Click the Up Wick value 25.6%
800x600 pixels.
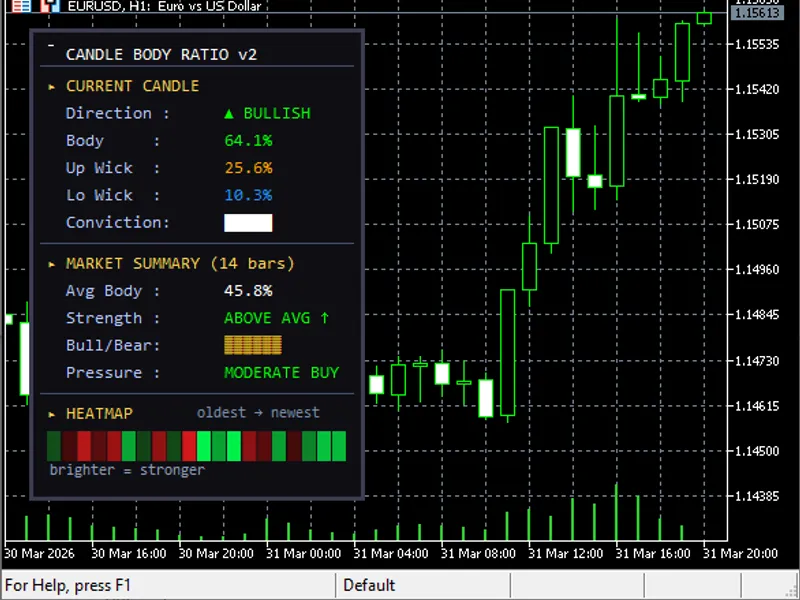click(248, 168)
